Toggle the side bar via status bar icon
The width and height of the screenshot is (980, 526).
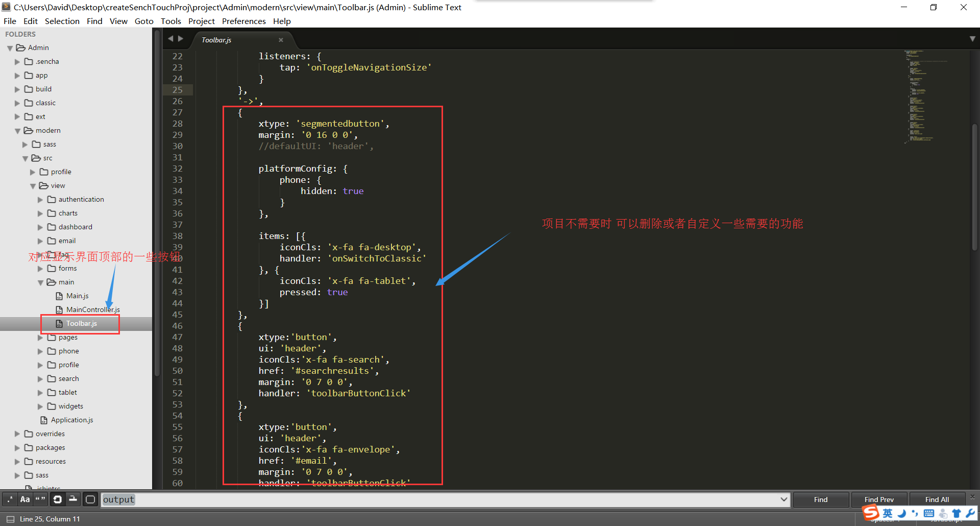click(10, 519)
